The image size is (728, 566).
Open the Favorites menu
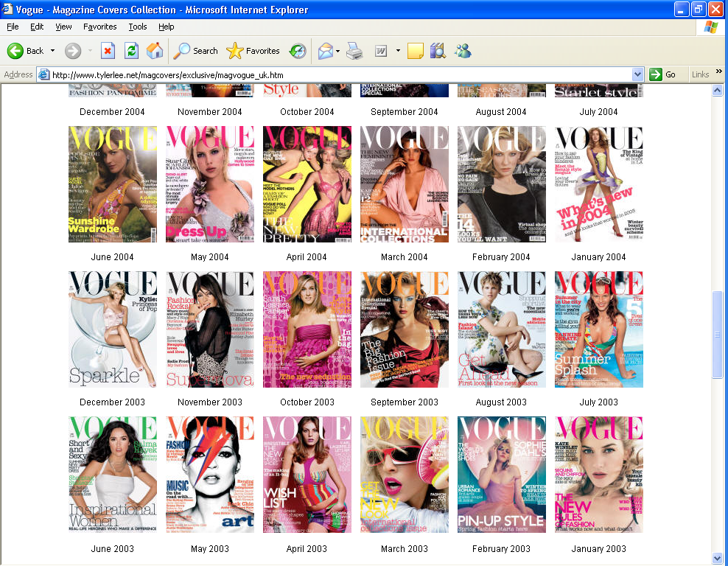99,27
